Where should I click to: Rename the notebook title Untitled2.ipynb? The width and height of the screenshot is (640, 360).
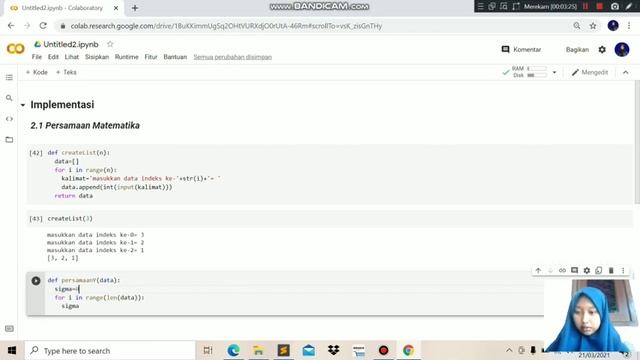[x=71, y=44]
